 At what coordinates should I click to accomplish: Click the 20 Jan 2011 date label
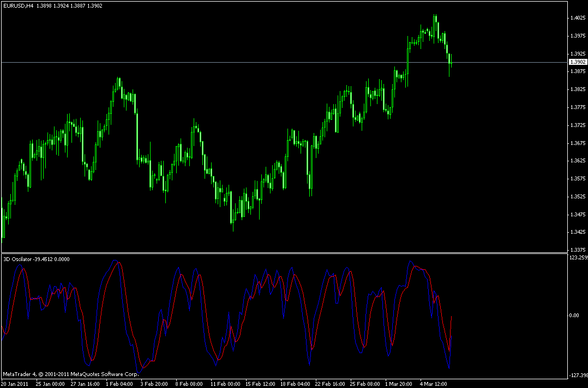pyautogui.click(x=15, y=384)
